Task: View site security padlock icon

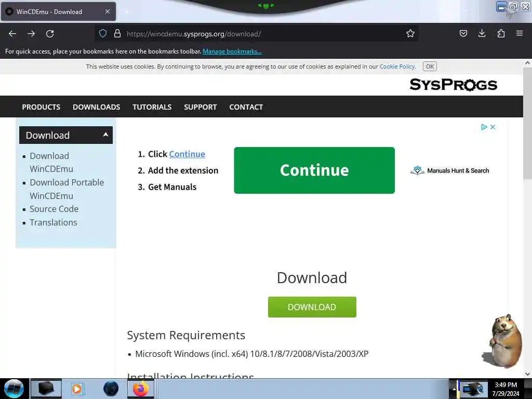Action: (117, 33)
